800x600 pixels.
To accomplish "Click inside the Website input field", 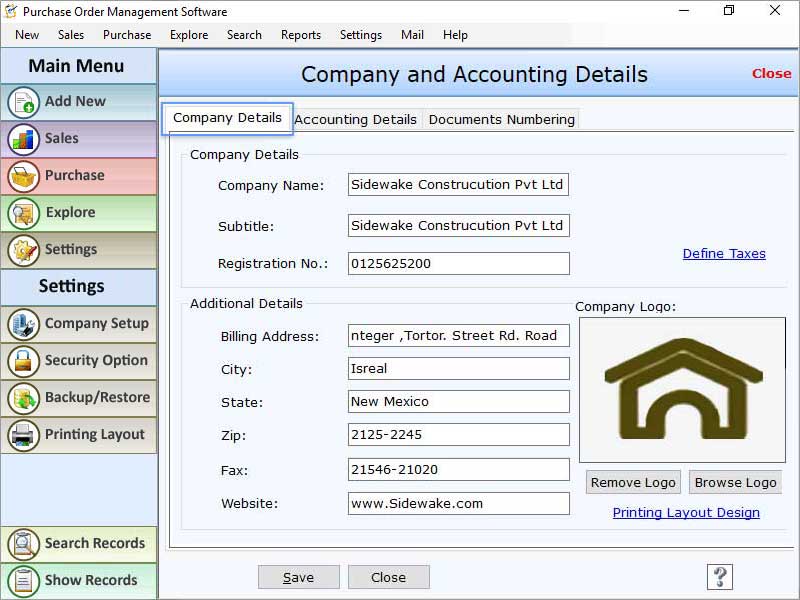I will point(458,503).
